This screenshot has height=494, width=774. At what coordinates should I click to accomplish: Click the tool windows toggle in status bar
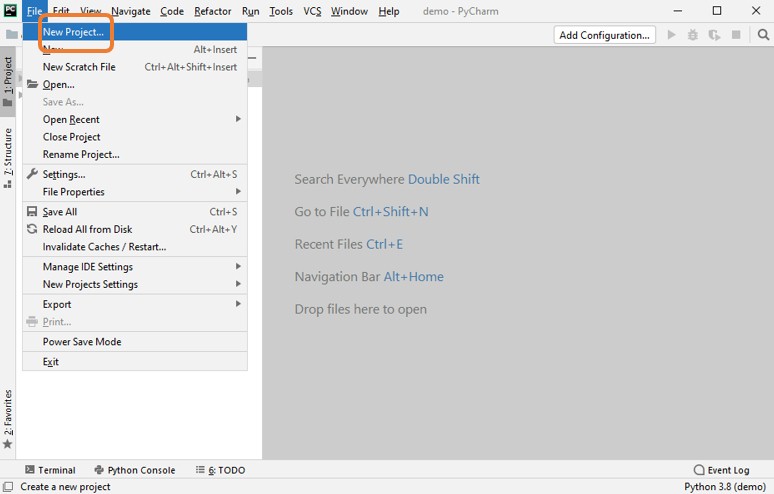[x=8, y=487]
